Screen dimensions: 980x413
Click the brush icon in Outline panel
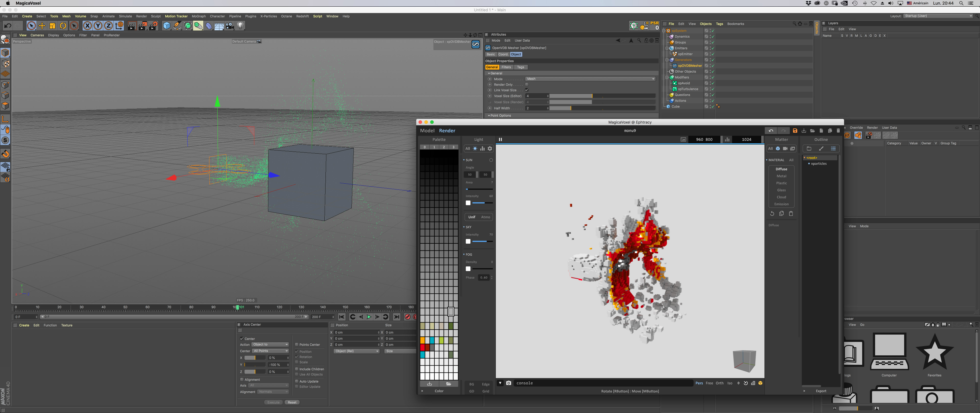point(821,149)
